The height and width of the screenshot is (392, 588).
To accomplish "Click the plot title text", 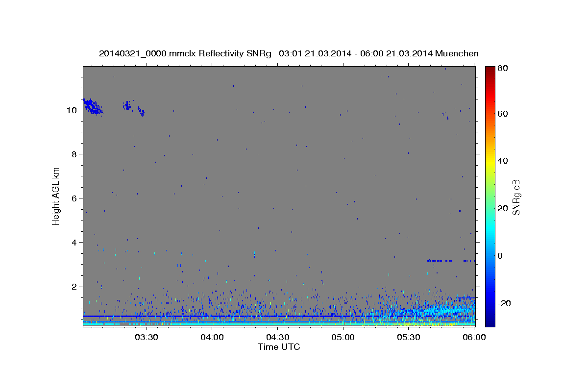I will click(x=289, y=53).
